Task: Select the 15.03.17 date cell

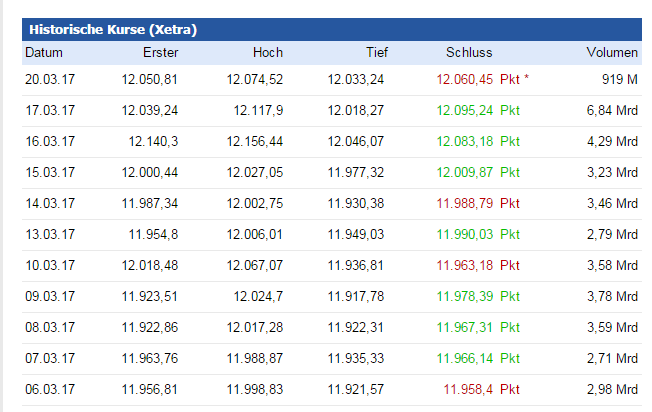Action: pyautogui.click(x=50, y=172)
